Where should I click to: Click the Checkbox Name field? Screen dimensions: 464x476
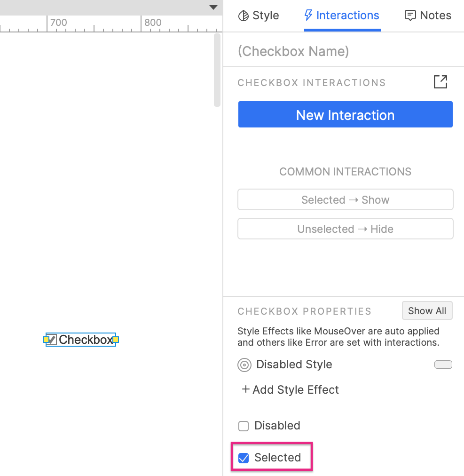pos(344,51)
